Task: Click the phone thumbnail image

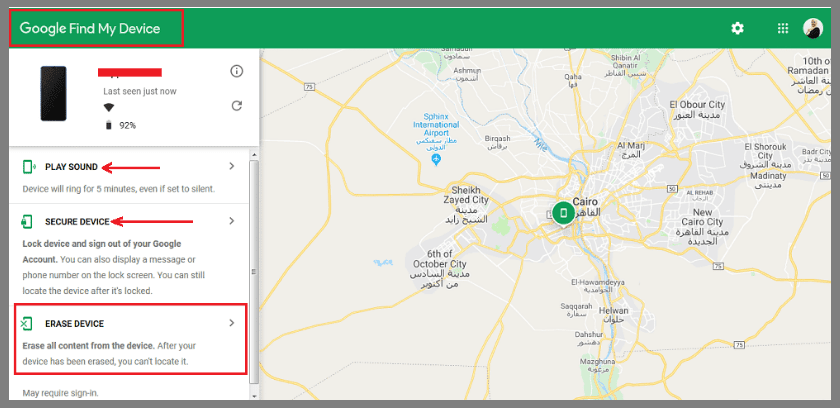Action: coord(53,94)
